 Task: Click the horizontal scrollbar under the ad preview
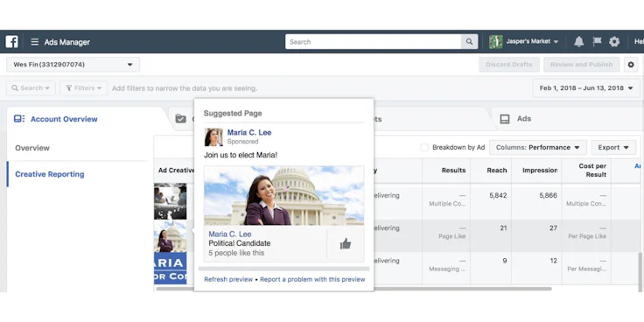pos(283,269)
